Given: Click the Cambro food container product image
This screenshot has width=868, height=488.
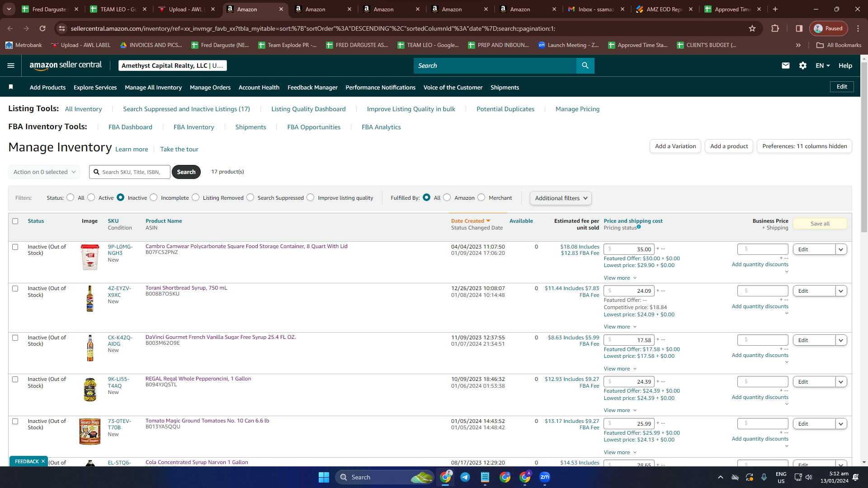Looking at the screenshot, I should click(90, 257).
